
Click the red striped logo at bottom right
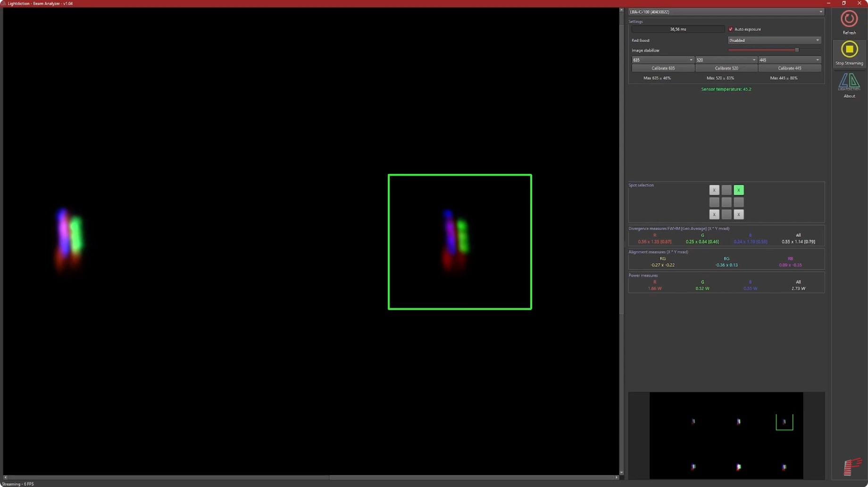tap(852, 467)
